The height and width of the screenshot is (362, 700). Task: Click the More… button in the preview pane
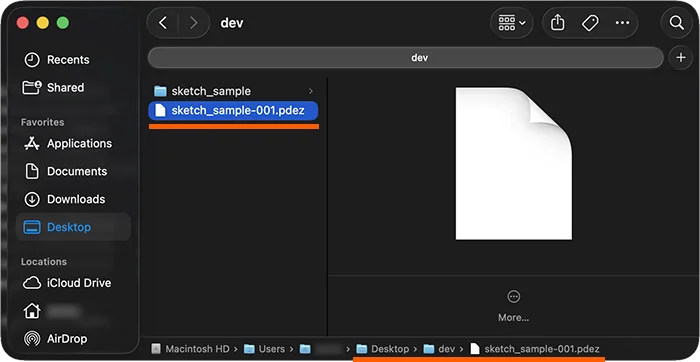pos(513,307)
